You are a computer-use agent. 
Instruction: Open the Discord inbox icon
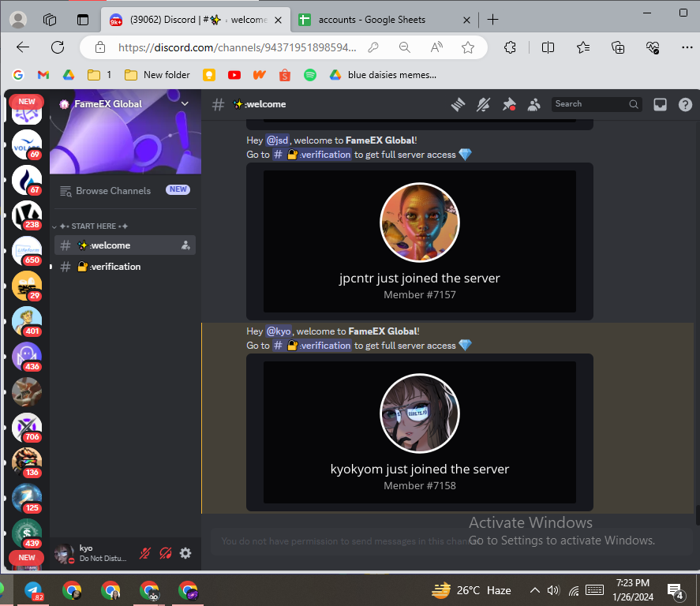tap(660, 104)
